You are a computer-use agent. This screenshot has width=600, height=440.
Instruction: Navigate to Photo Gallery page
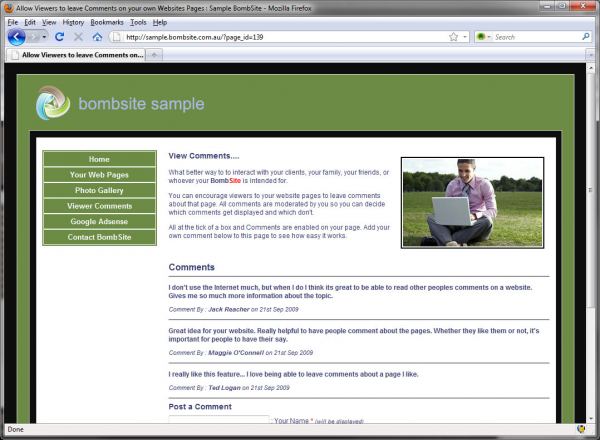pos(99,190)
